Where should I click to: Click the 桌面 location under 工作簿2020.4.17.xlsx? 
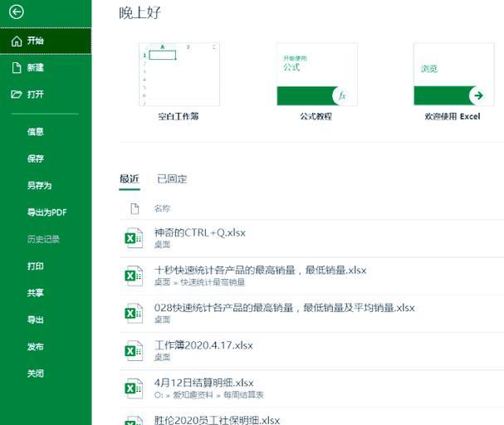(162, 358)
